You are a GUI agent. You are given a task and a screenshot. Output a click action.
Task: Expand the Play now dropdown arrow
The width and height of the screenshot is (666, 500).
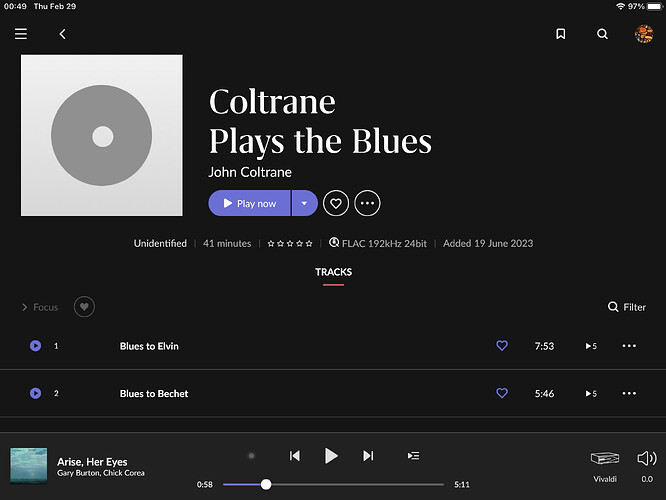305,203
